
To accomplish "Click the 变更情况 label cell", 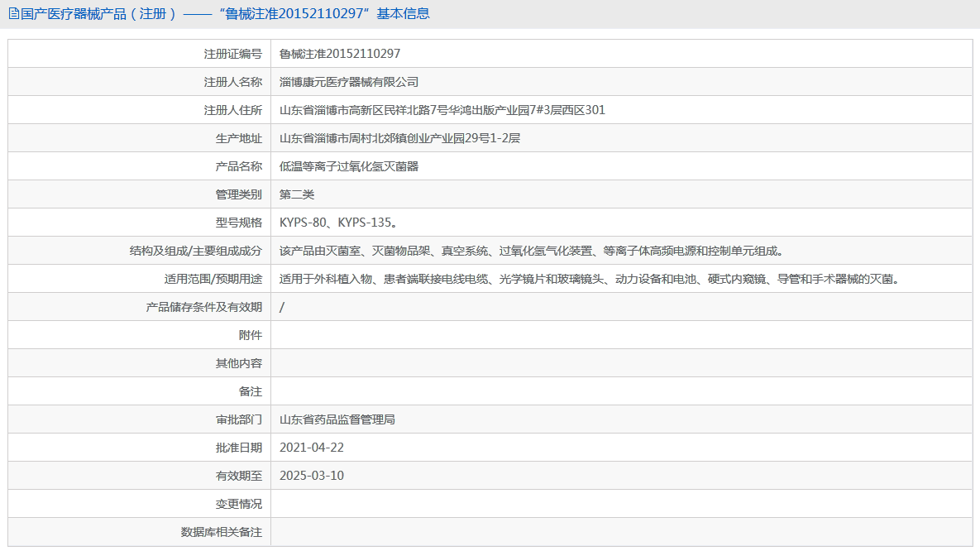I will (x=238, y=504).
